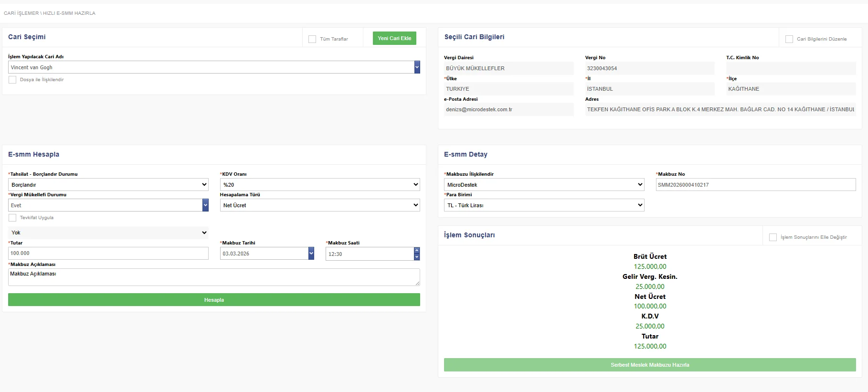Image resolution: width=868 pixels, height=392 pixels.
Task: Expand the Tahsilat - Borçlandır Durumu dropdown
Action: pyautogui.click(x=108, y=185)
